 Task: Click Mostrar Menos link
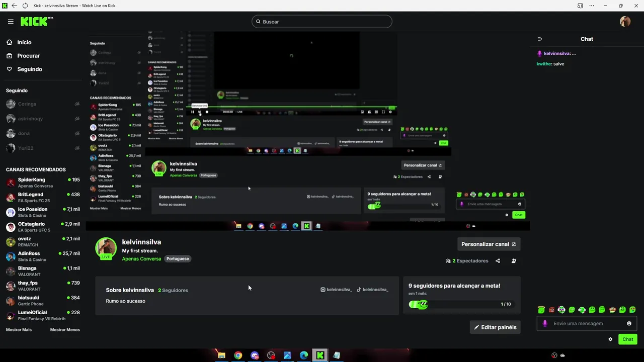click(x=65, y=330)
